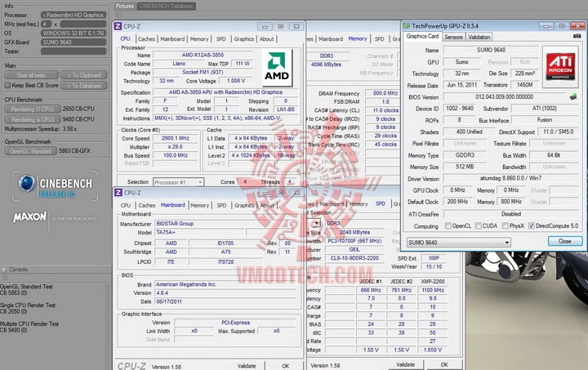
Task: Switch to Validation tab in GPU-Z
Action: coord(479,37)
